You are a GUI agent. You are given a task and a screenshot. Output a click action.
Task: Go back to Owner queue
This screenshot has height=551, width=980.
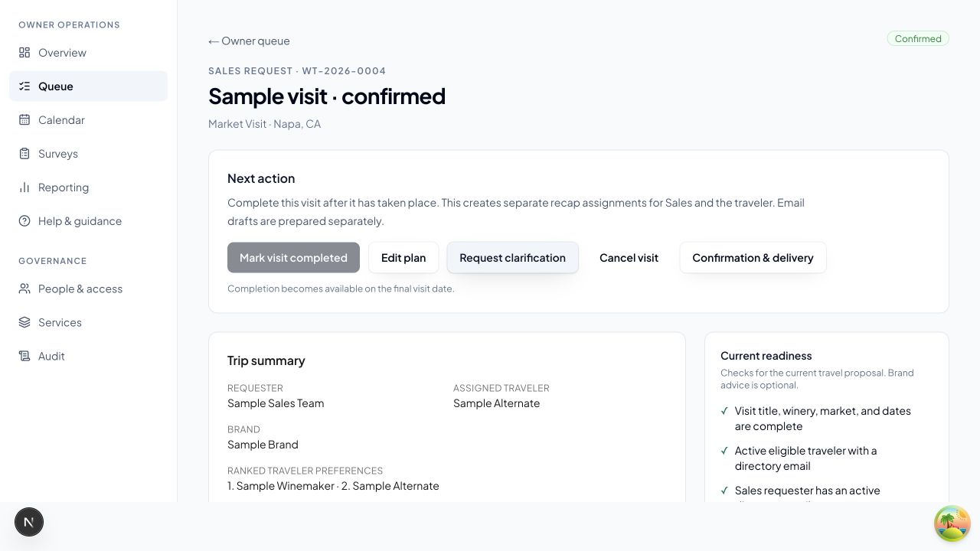pyautogui.click(x=249, y=41)
